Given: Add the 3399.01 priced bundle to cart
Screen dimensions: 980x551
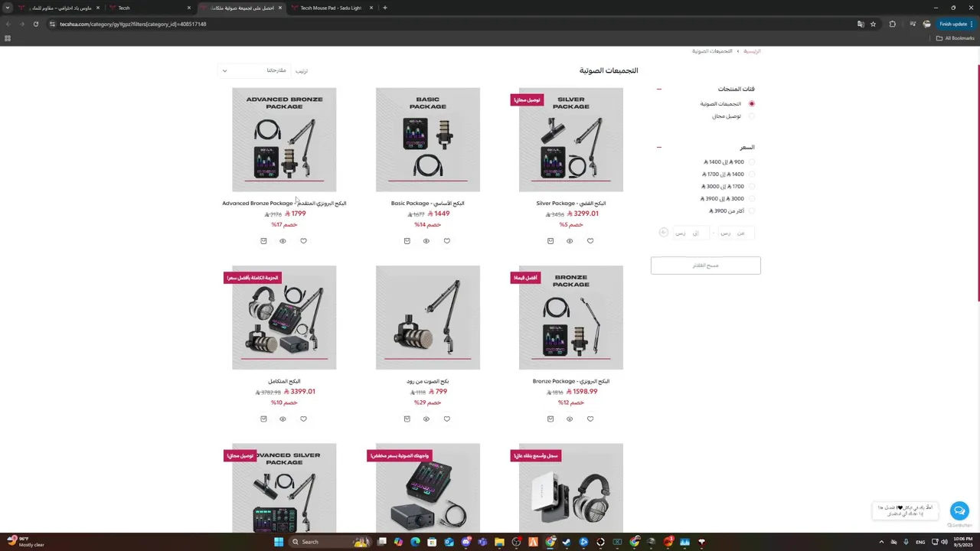Looking at the screenshot, I should [x=263, y=419].
